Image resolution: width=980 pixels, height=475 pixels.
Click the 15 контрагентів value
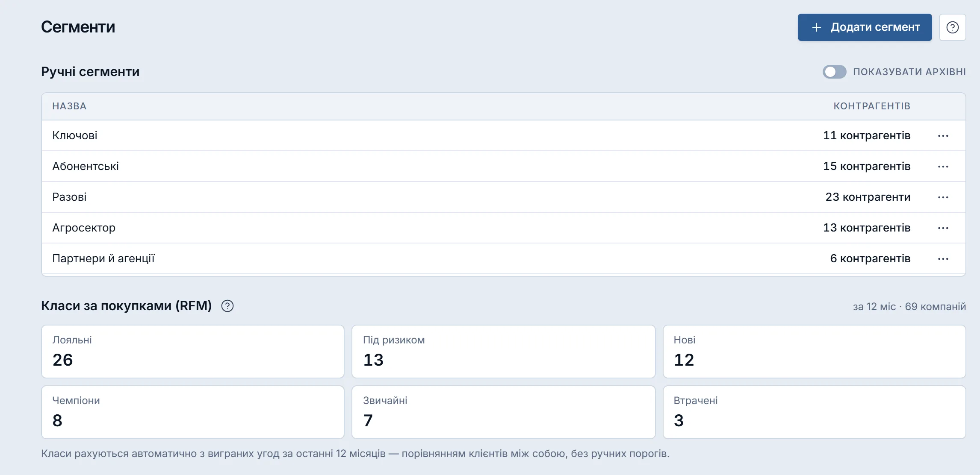click(867, 167)
